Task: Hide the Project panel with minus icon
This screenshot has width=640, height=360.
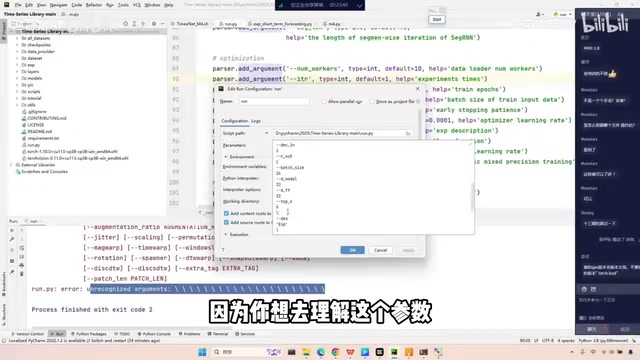Action: (x=162, y=24)
